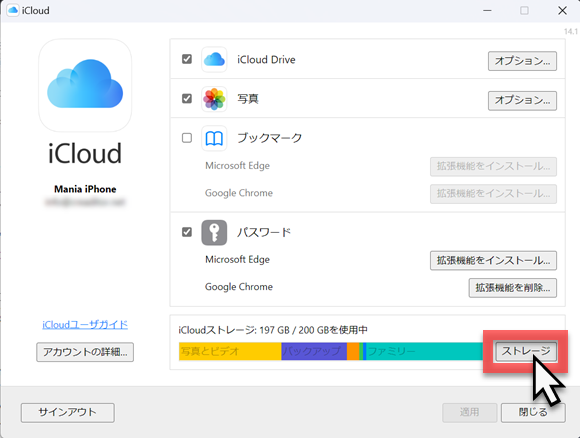Click the 写真とビデオ storage segment
The height and width of the screenshot is (439, 580).
pyautogui.click(x=230, y=351)
